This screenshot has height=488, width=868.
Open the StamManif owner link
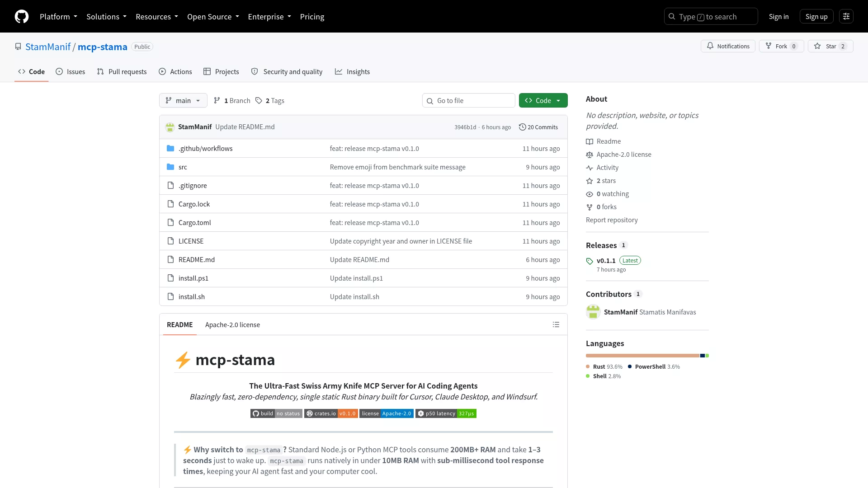[x=48, y=47]
